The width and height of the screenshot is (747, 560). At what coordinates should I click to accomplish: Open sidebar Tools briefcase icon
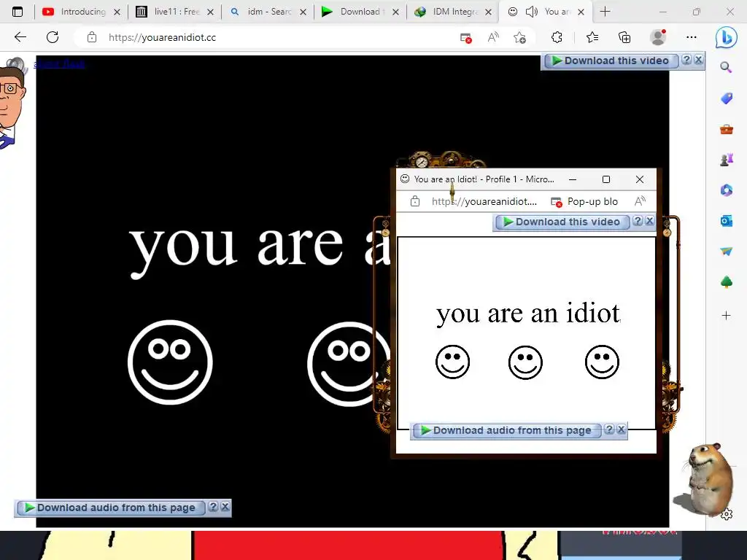[726, 129]
